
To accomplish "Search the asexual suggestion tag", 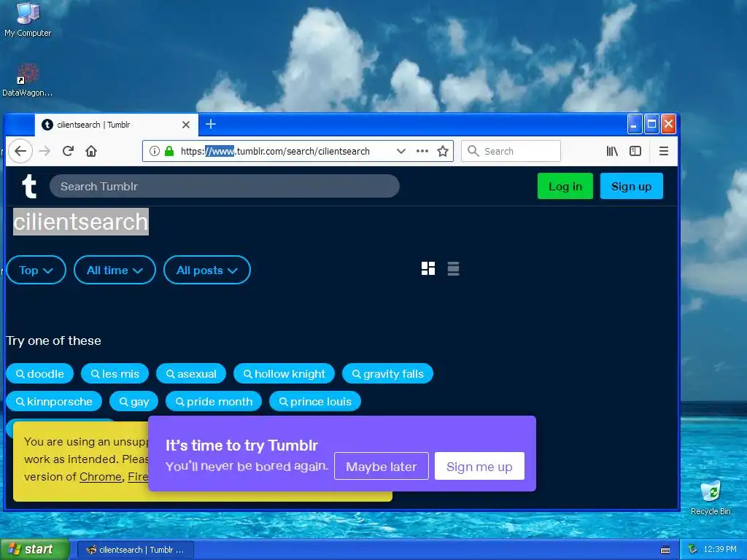I will point(191,374).
